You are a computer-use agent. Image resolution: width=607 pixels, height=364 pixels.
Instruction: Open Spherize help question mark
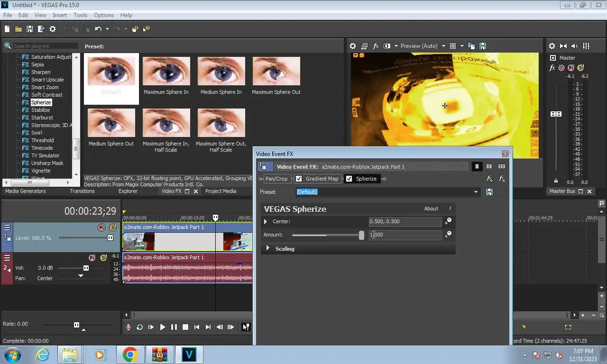pos(450,209)
